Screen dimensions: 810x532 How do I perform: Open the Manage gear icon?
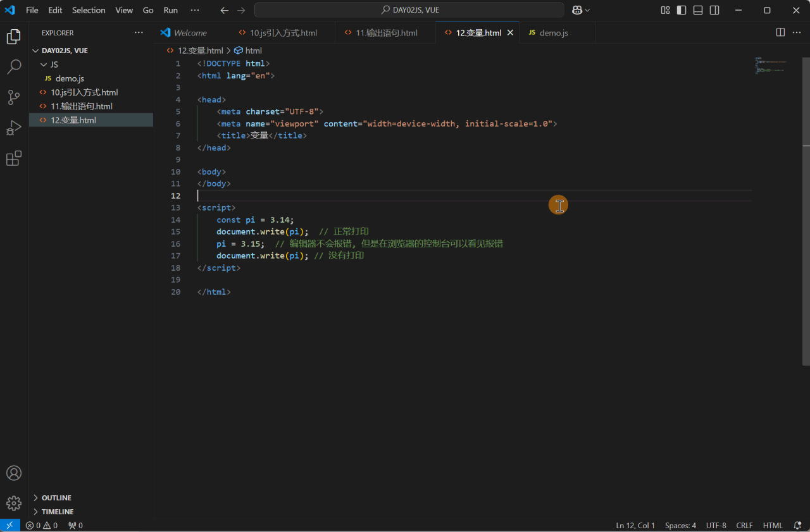[14, 504]
